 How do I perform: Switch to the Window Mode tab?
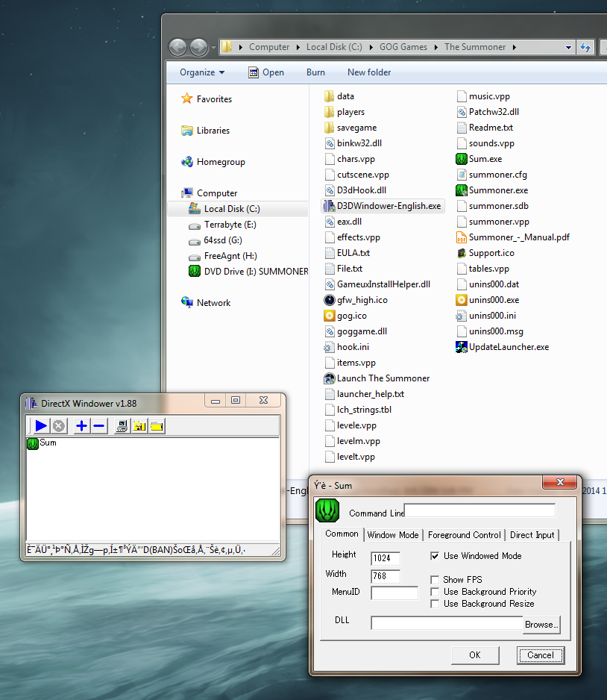click(x=393, y=535)
